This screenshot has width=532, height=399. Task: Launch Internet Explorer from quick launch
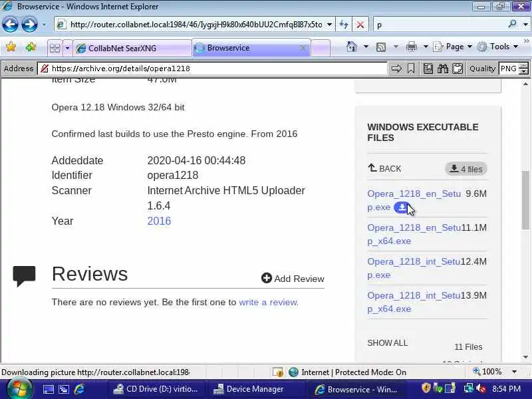coord(79,389)
